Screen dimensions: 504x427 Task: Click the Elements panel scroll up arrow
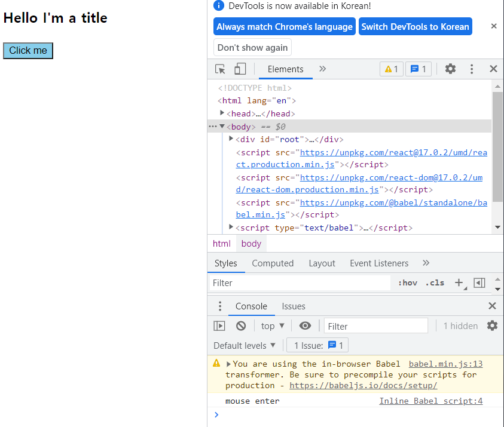click(x=497, y=86)
